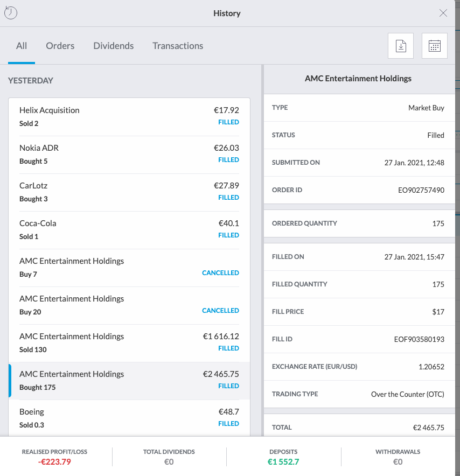
Task: Click the Fill ID value EOF903580193
Action: [419, 339]
